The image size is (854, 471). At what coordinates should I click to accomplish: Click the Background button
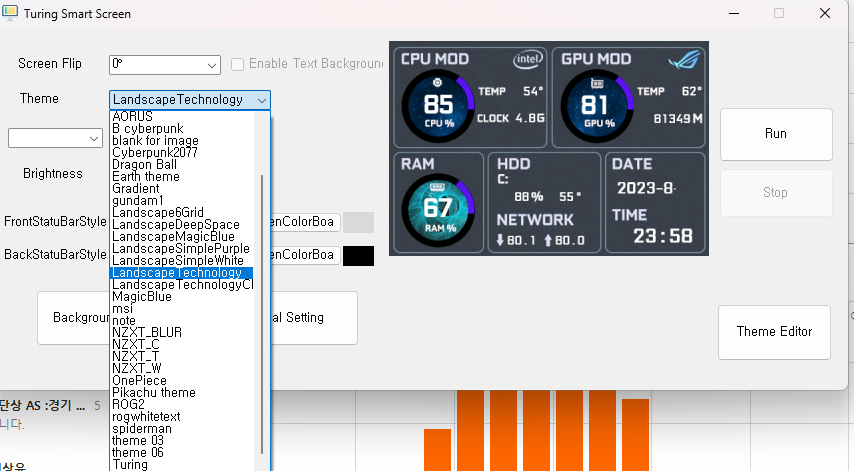(x=74, y=318)
